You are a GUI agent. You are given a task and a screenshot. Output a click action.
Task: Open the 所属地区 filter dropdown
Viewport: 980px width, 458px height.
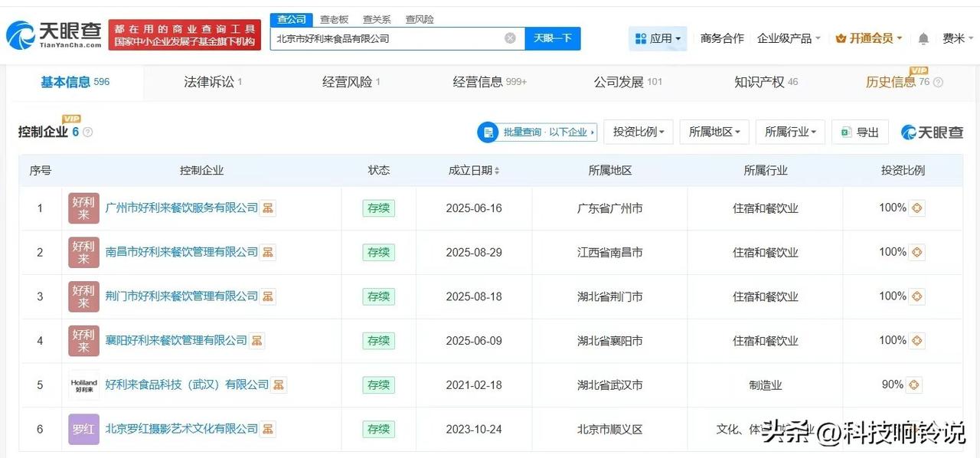click(x=714, y=132)
